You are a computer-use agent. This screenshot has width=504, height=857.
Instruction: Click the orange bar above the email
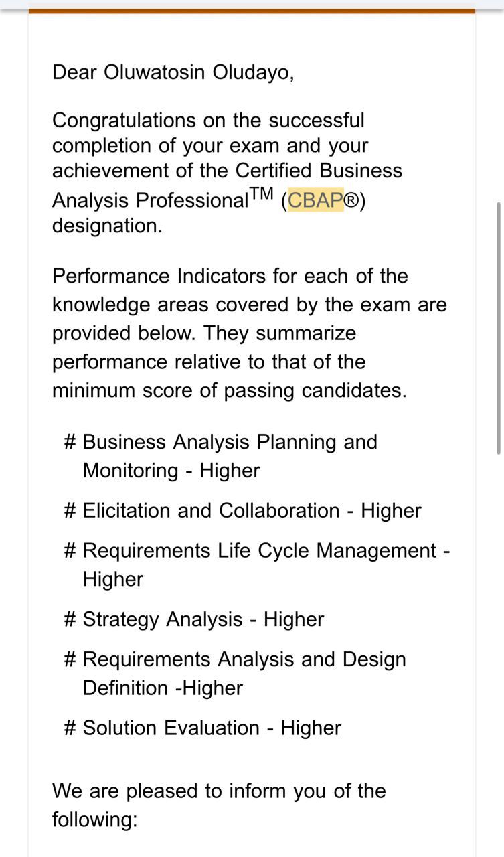252,11
